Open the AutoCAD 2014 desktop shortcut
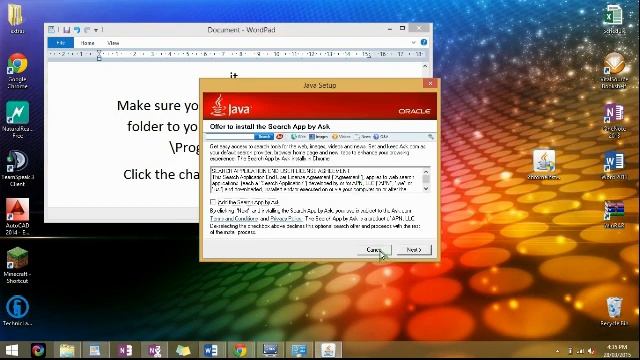The image size is (640, 360). click(x=18, y=216)
